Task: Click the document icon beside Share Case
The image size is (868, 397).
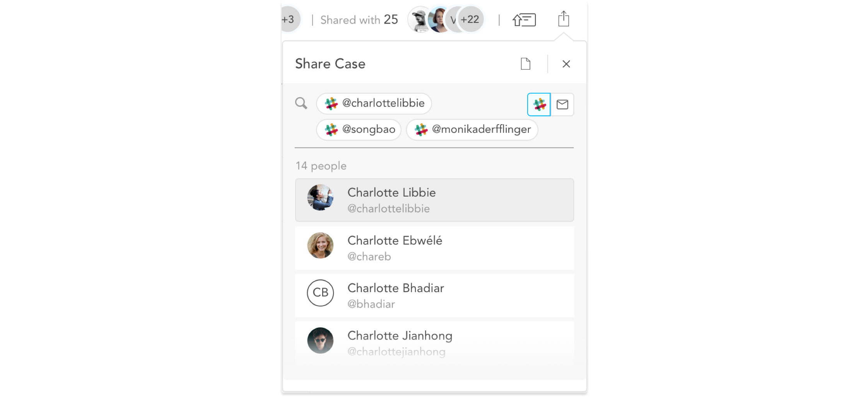Action: 525,64
